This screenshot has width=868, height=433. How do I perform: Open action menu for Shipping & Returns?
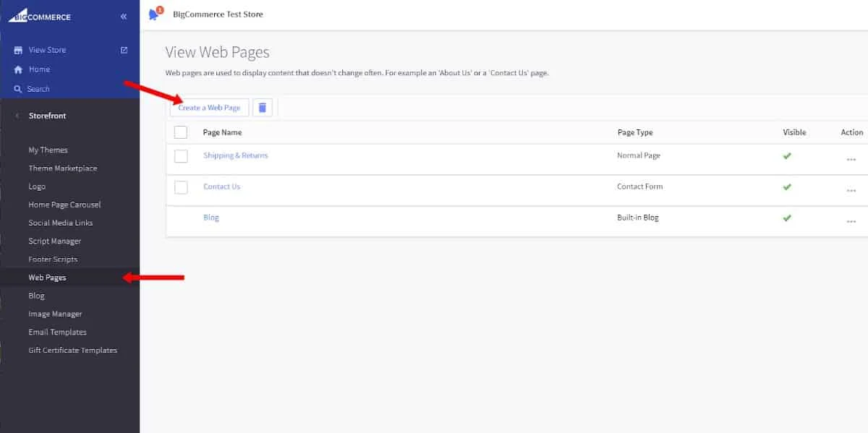coord(851,160)
